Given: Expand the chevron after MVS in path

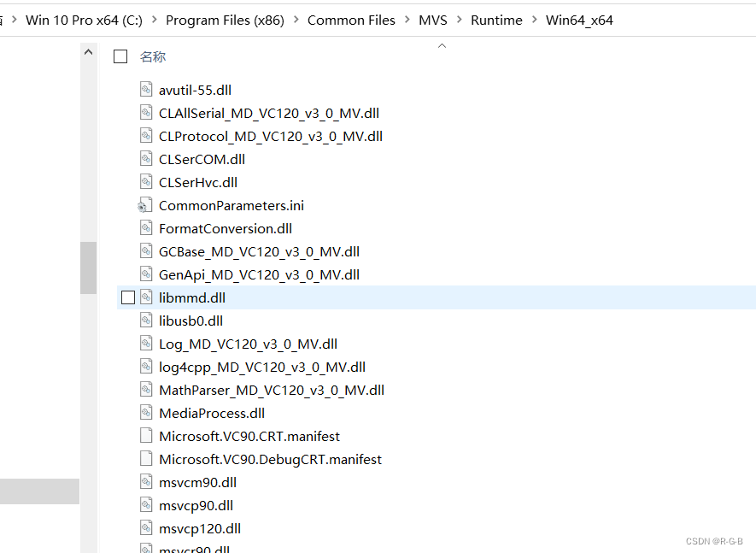Looking at the screenshot, I should 459,20.
